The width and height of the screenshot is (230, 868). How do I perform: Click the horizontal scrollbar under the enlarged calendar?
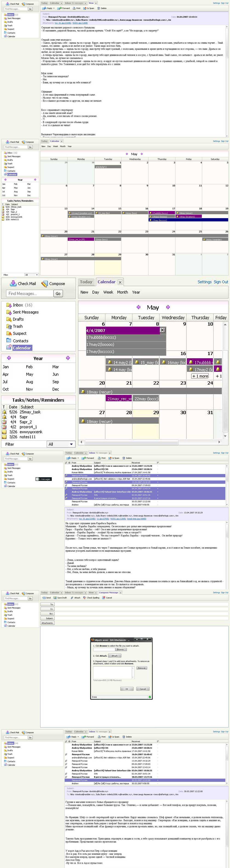click(150, 442)
